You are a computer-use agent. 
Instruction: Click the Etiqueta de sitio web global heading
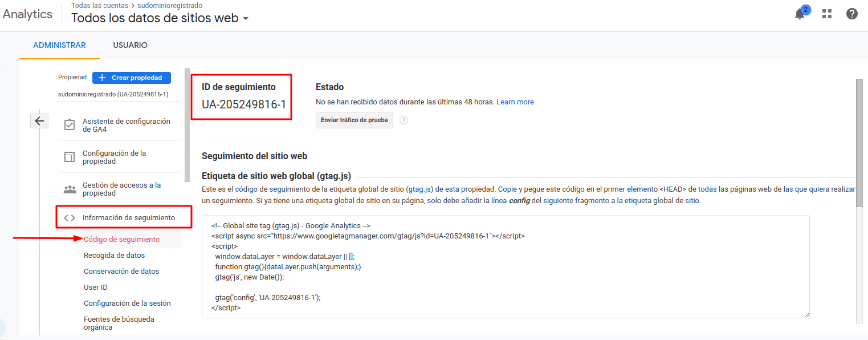(x=276, y=176)
